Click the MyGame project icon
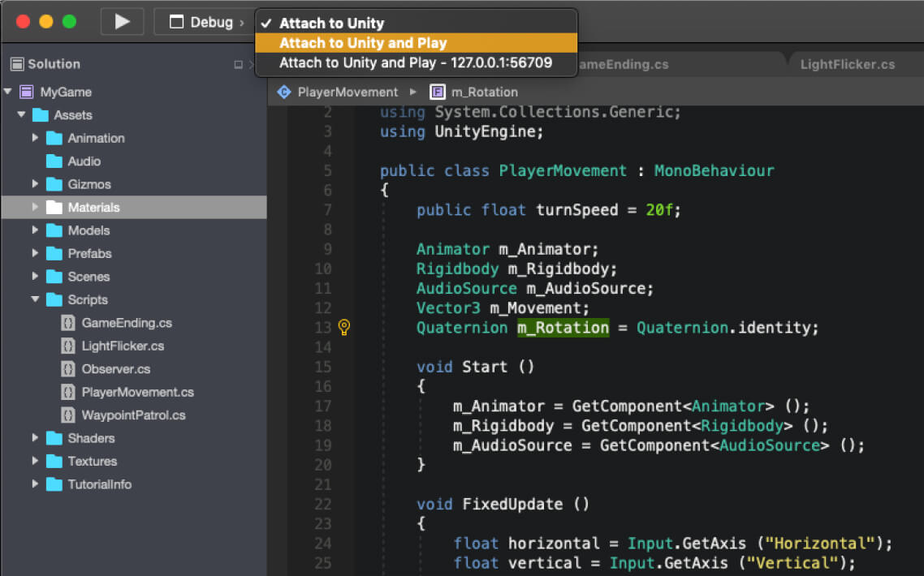Screen dimensions: 924x576 pyautogui.click(x=27, y=92)
